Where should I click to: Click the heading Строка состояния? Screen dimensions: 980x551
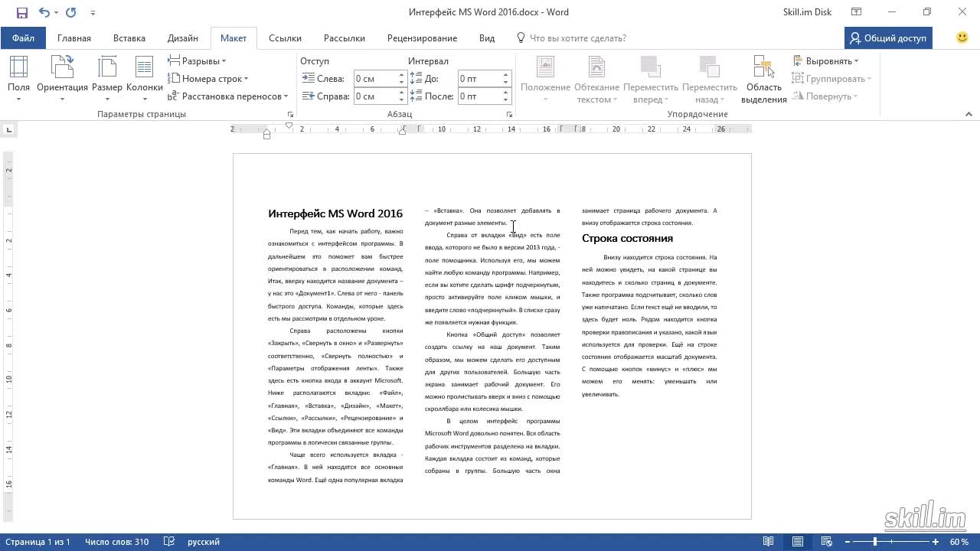coord(627,238)
